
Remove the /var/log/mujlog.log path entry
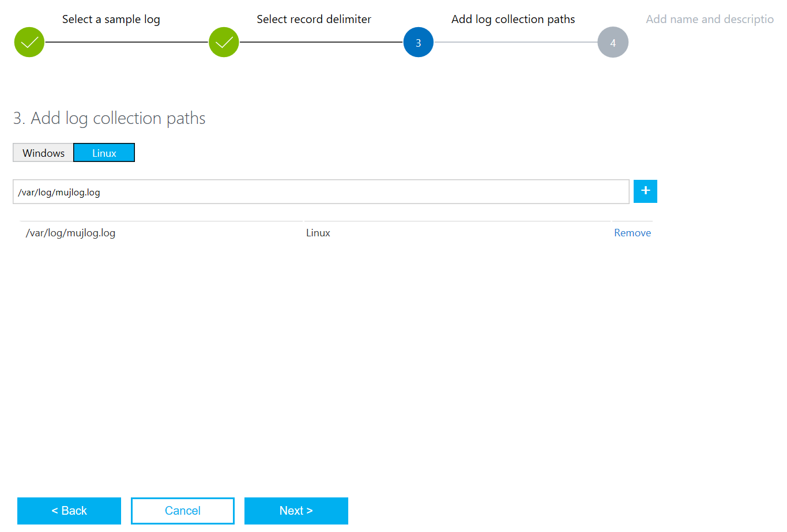pyautogui.click(x=632, y=233)
